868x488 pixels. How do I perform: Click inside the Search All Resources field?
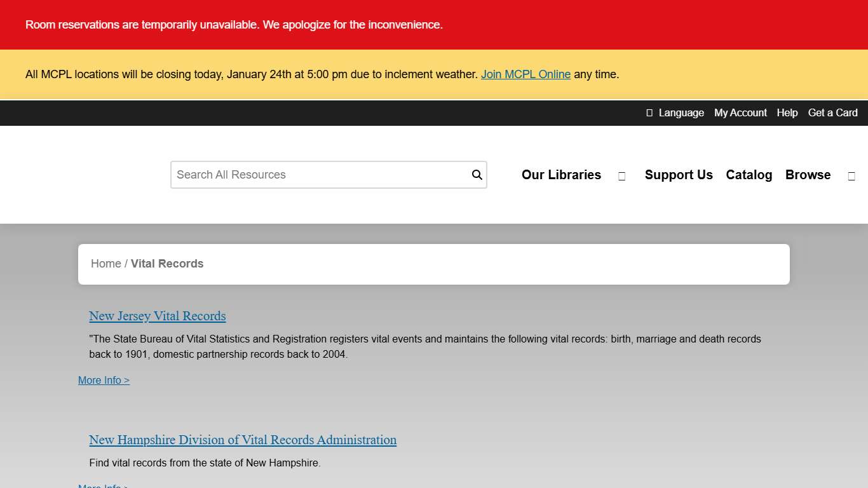[x=305, y=174]
